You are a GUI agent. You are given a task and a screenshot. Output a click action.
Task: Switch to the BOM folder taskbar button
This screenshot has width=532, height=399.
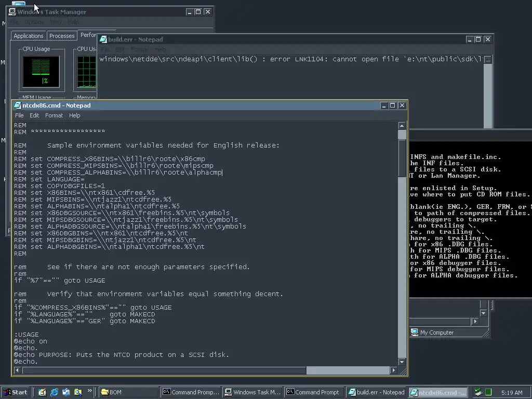(x=128, y=392)
